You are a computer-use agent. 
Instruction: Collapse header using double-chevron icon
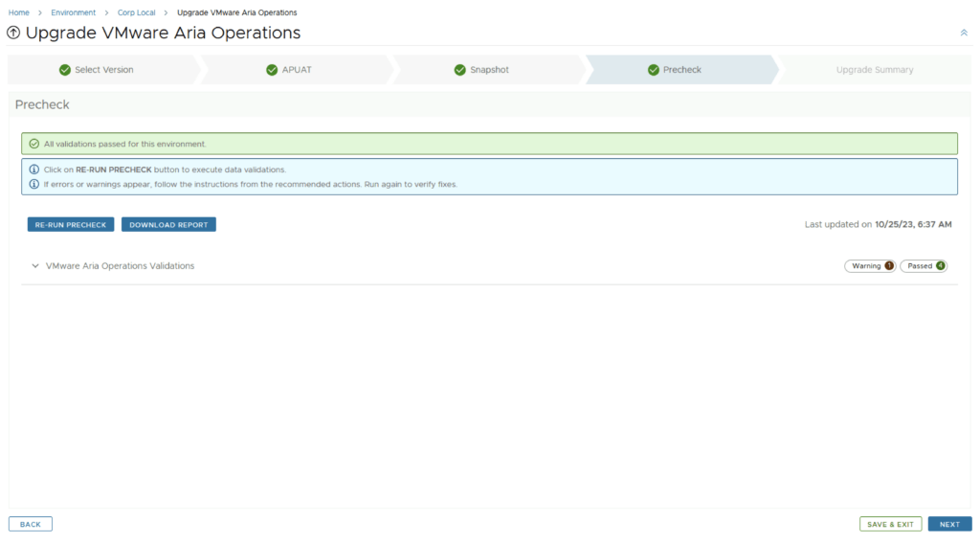coord(964,33)
